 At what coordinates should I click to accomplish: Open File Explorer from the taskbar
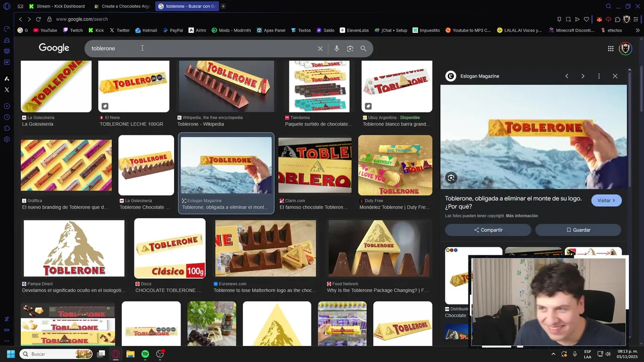tap(130, 354)
